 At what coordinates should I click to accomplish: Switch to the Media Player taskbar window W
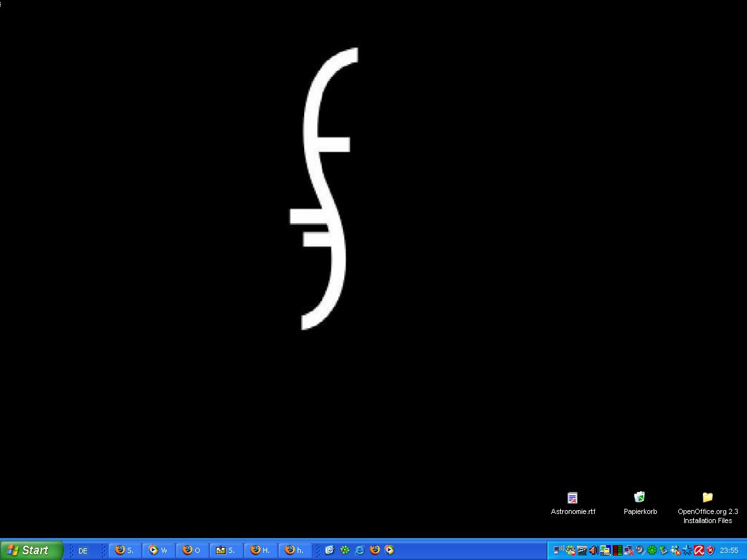coord(158,550)
